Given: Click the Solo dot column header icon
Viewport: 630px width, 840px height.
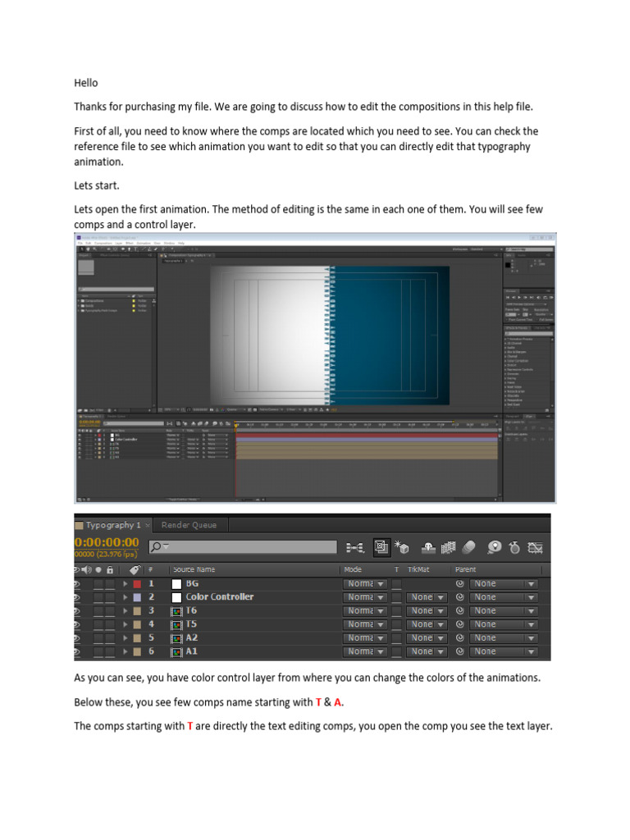Looking at the screenshot, I should click(x=98, y=569).
